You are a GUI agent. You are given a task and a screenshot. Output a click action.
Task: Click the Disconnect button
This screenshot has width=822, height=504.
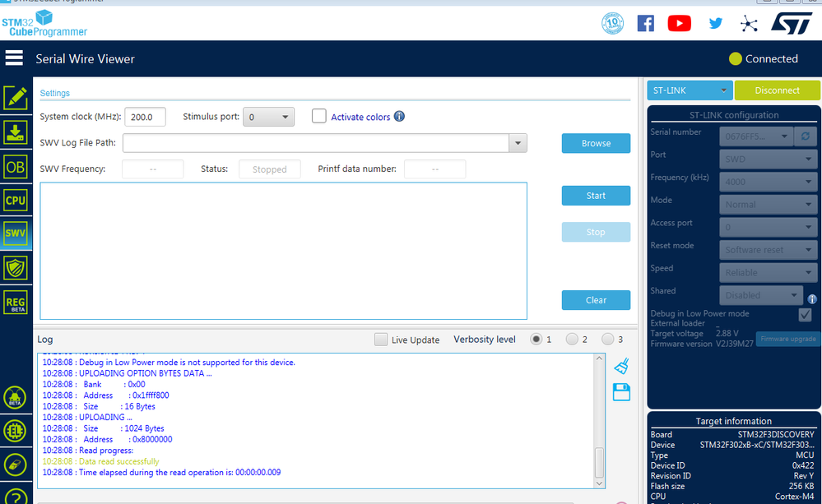[x=777, y=90]
